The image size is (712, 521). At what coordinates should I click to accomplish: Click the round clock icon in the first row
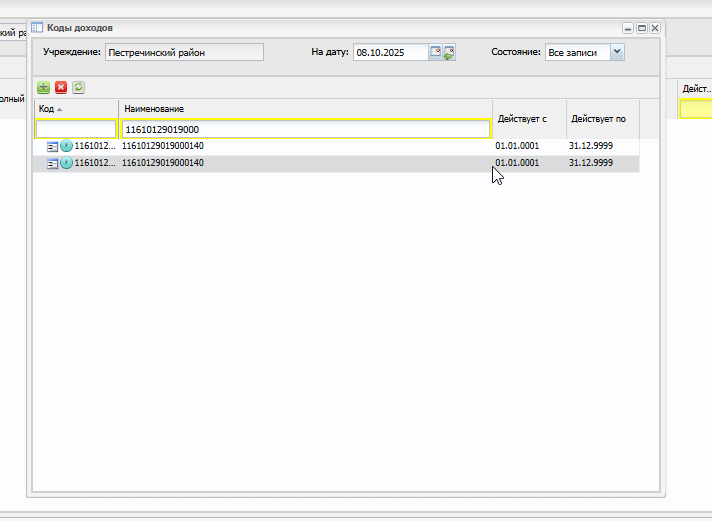66,146
